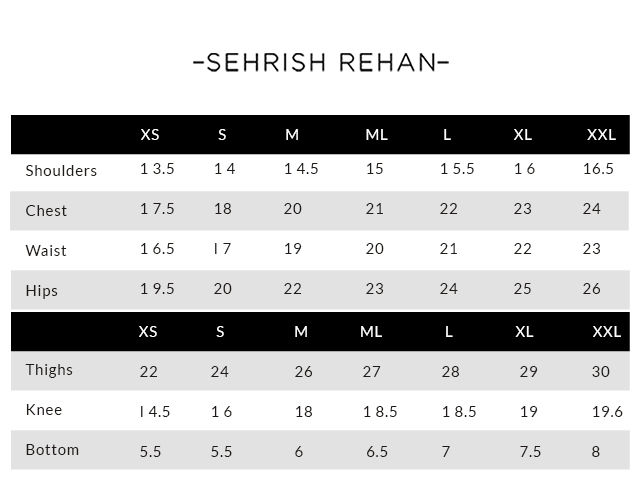641x479 pixels.
Task: Select the XL header in the lower table
Action: [x=524, y=331]
